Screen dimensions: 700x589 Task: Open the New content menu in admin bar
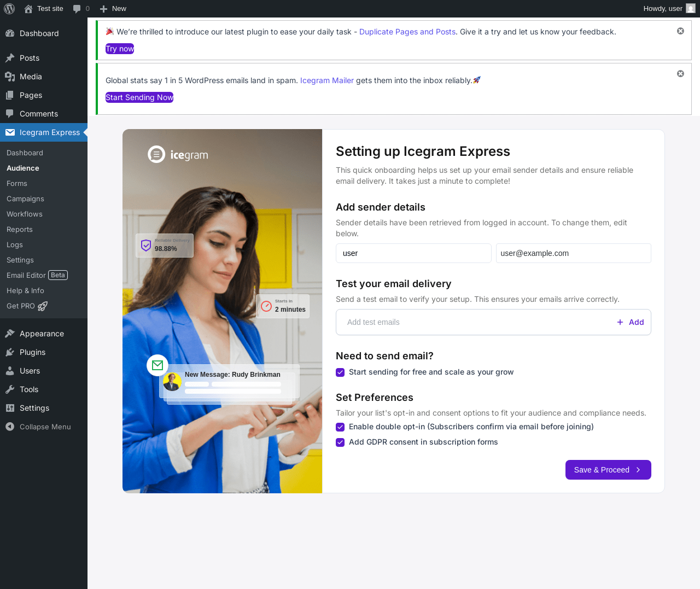coord(113,9)
